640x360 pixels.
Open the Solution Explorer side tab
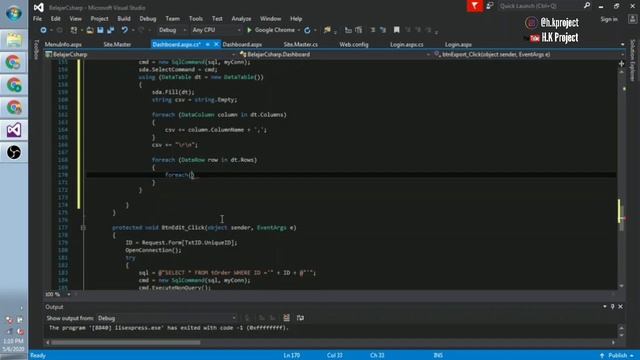tap(633, 60)
